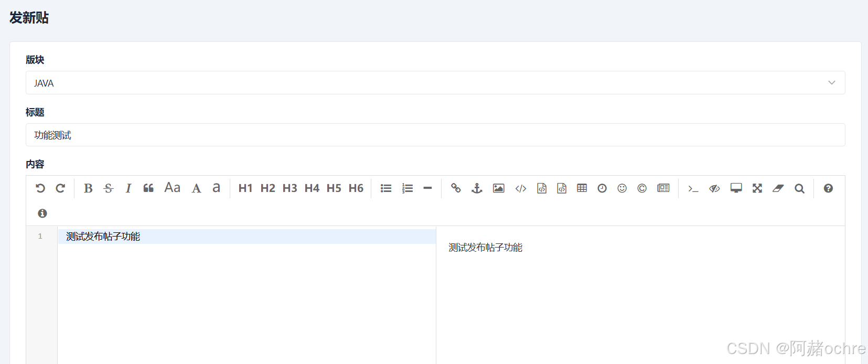The width and height of the screenshot is (868, 364).
Task: Insert hyperlink with chain icon
Action: (456, 188)
